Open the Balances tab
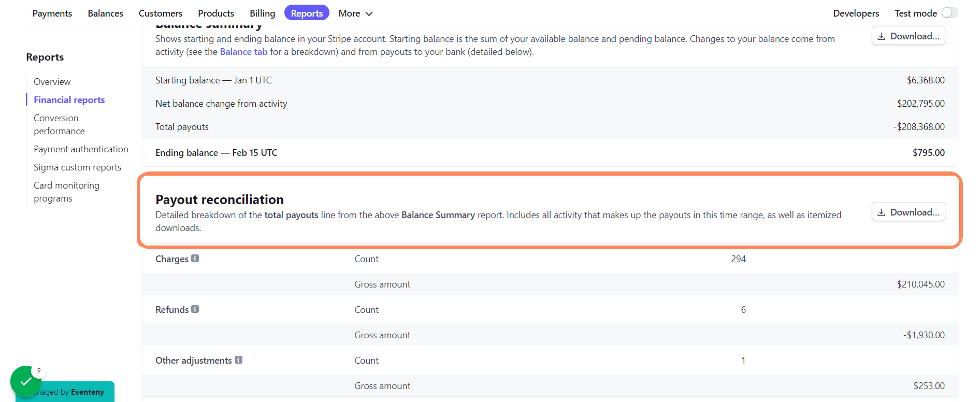Viewport: 980px width, 402px height. point(106,13)
